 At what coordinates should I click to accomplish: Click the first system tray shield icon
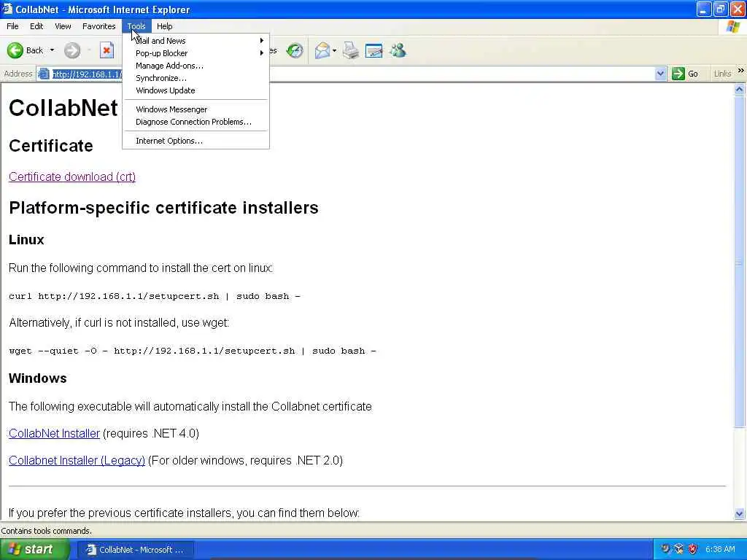[665, 550]
